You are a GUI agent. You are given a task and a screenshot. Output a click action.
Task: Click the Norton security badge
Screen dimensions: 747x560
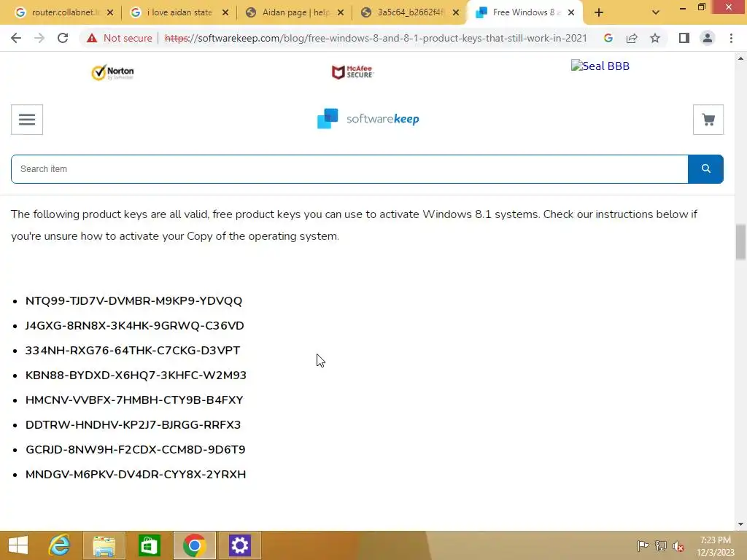coord(112,72)
